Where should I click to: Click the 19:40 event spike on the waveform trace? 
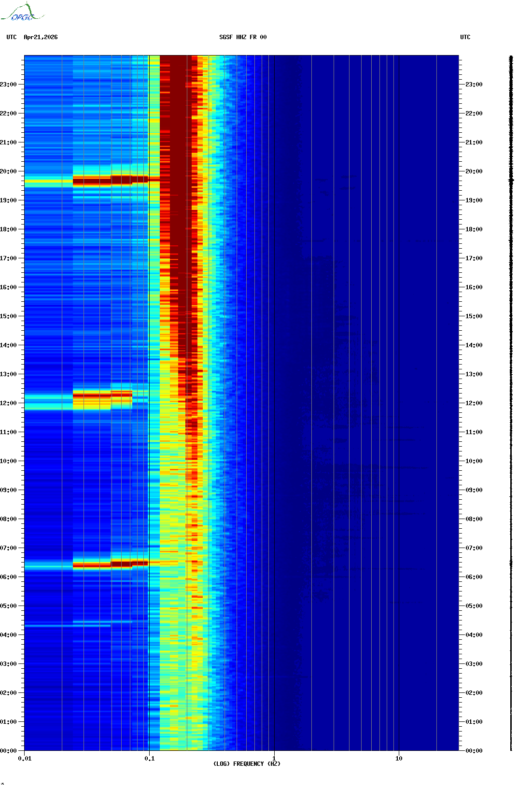coord(511,181)
